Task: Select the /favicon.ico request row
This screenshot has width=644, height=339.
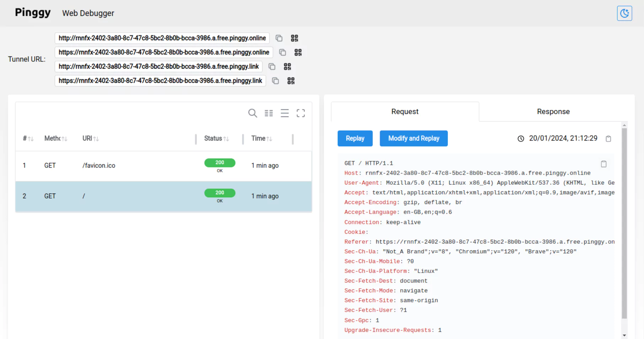Action: [163, 166]
